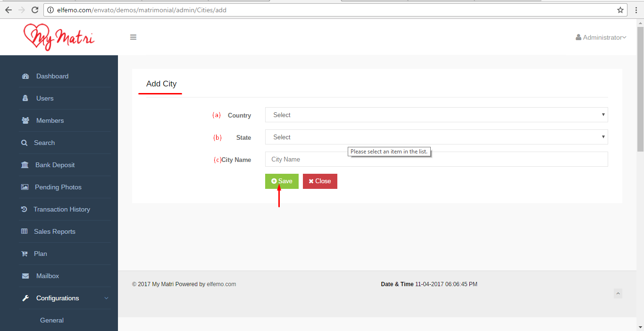Click the Mailbox envelope icon
The height and width of the screenshot is (331, 644).
click(x=25, y=276)
